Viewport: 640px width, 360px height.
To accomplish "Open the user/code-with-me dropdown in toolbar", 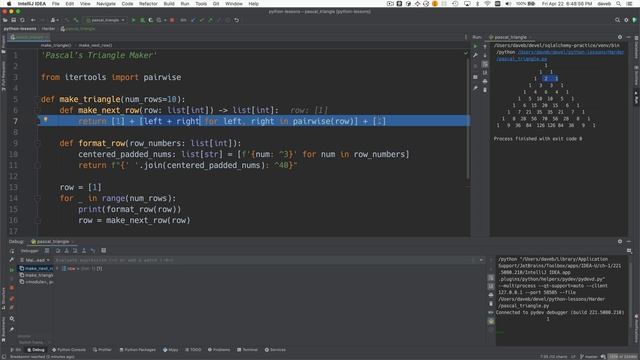I will coord(54,20).
